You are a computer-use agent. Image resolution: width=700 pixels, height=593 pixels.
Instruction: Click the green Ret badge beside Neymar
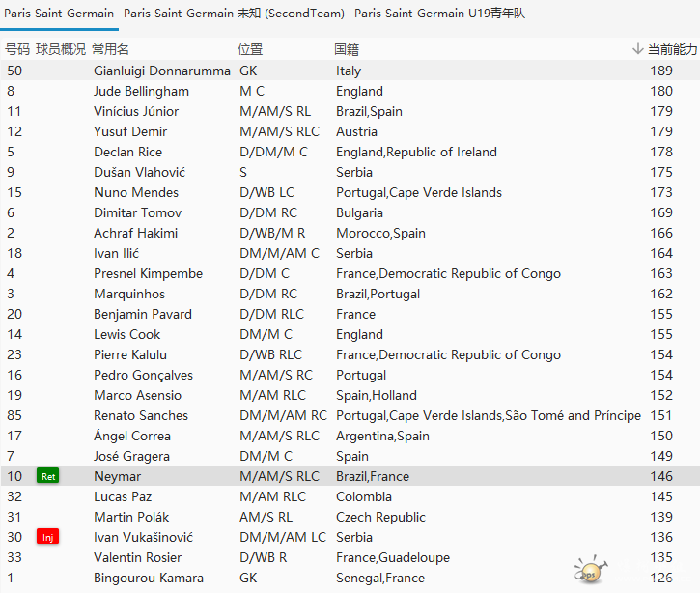47,476
